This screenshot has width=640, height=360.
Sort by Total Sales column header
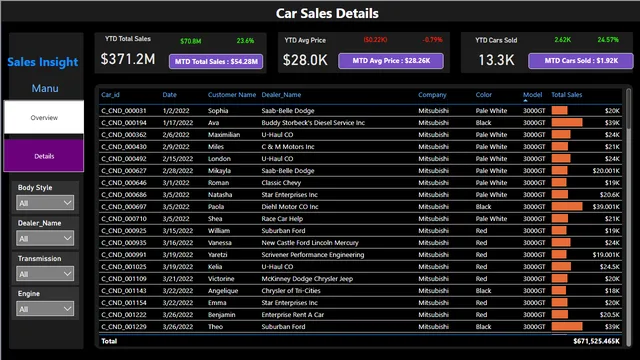coord(567,95)
